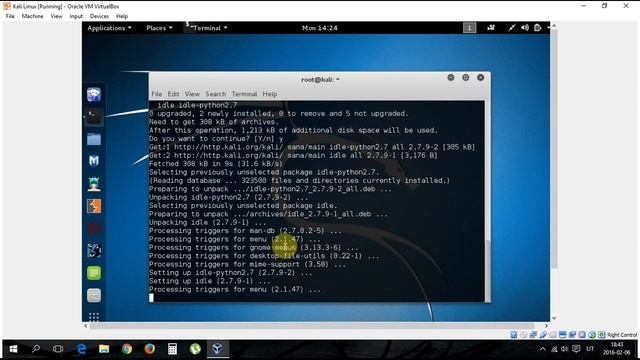Click the Kali panel power icon
640x360 pixels.
[x=538, y=28]
